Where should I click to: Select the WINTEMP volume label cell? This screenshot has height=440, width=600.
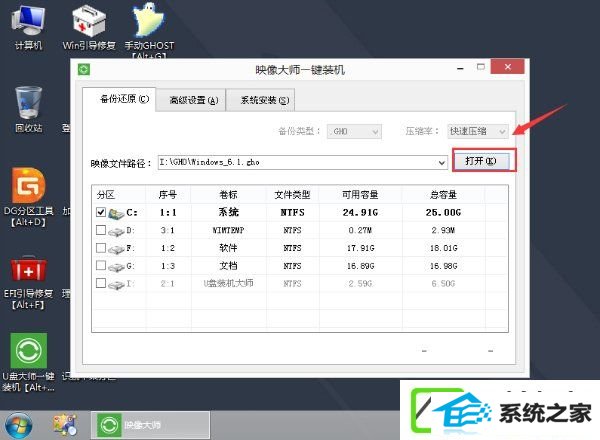(x=228, y=230)
